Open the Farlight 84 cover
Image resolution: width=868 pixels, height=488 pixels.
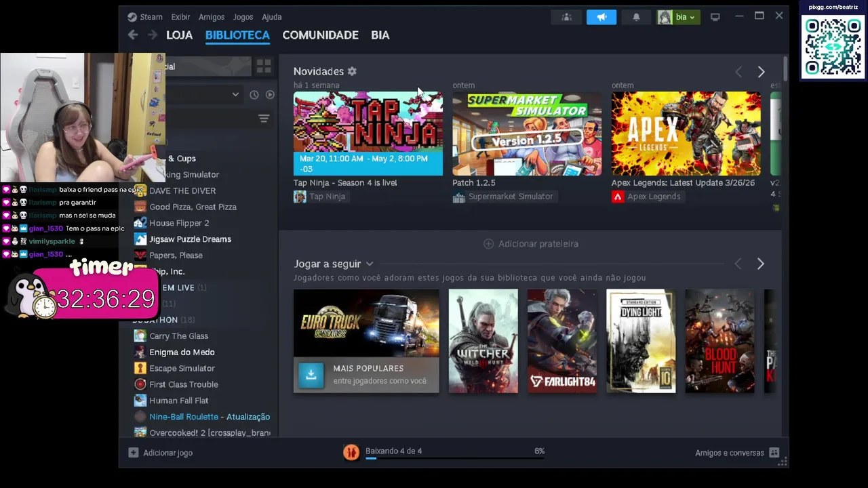(x=561, y=341)
